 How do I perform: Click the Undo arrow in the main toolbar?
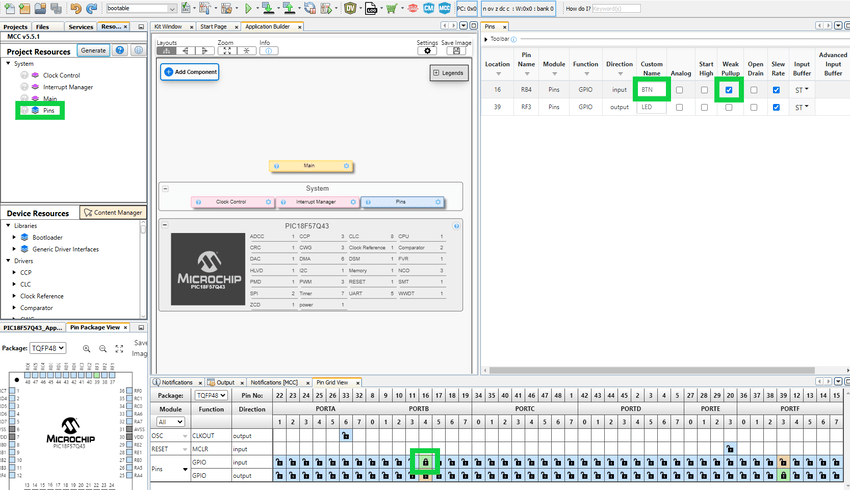pos(75,8)
